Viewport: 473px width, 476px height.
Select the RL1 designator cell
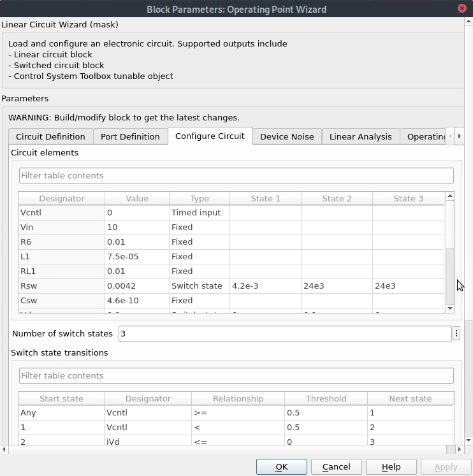(62, 271)
